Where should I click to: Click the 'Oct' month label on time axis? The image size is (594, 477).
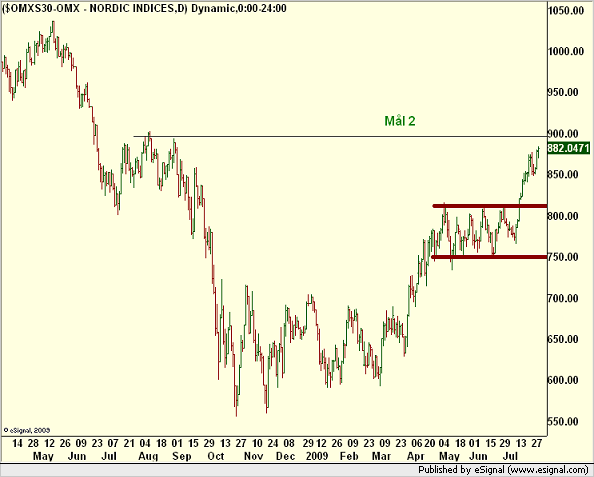[x=216, y=456]
